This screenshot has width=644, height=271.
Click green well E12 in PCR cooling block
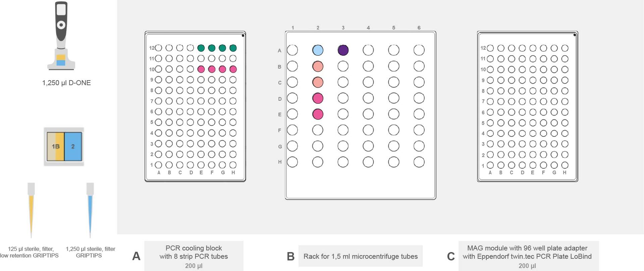click(x=201, y=48)
